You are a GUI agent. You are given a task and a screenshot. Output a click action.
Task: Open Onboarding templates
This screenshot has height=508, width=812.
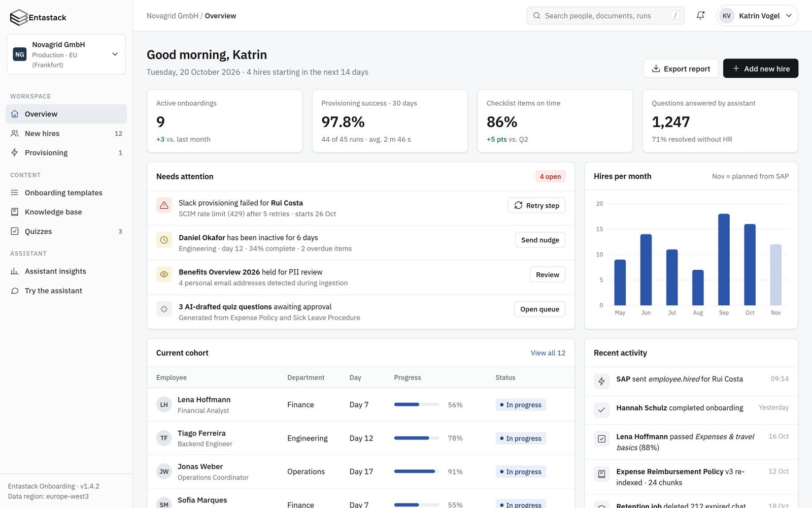[x=66, y=193]
